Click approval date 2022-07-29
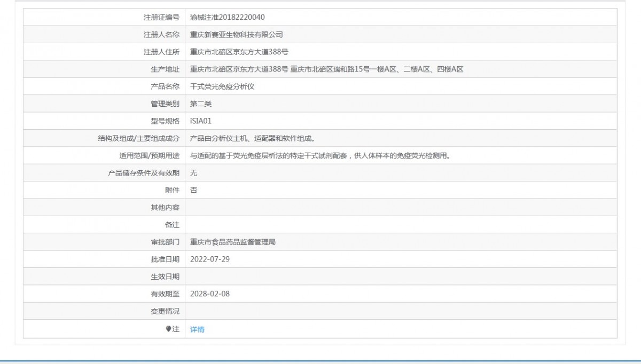 (x=210, y=259)
